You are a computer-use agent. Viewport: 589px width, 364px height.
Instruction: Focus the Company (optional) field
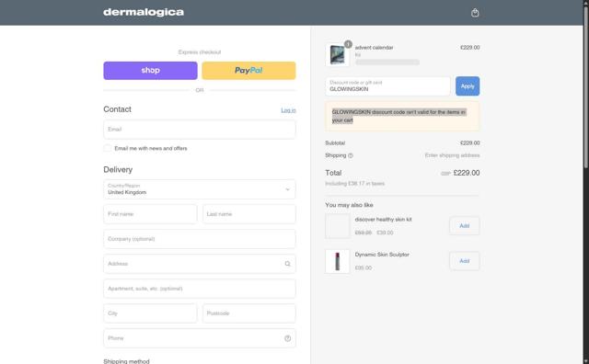click(200, 239)
